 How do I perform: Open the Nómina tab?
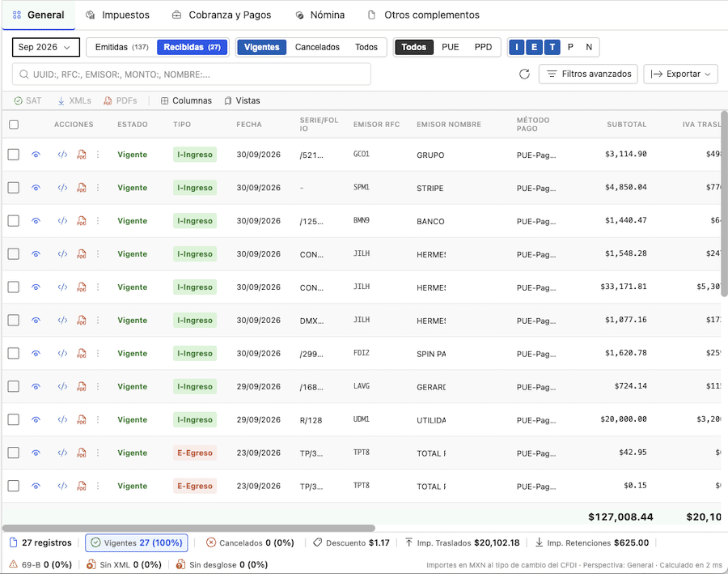320,15
